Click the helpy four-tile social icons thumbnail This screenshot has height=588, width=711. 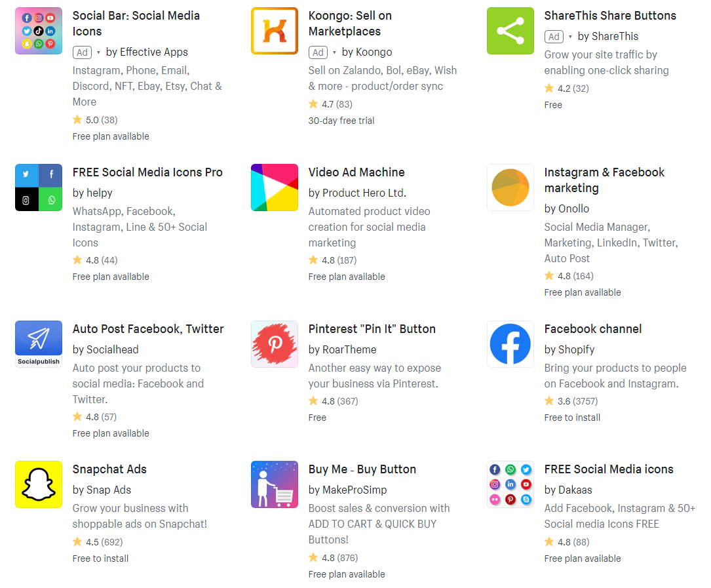point(39,187)
